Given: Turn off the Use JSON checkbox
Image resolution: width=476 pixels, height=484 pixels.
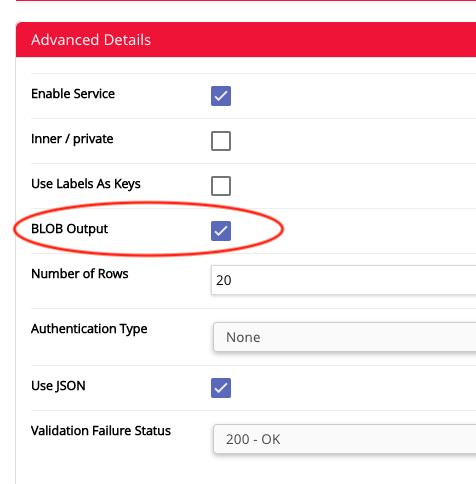Looking at the screenshot, I should click(221, 388).
